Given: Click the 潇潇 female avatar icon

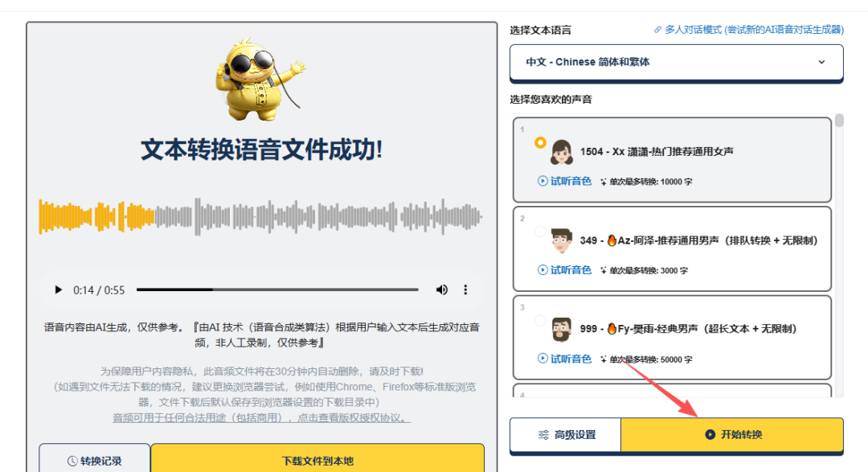Looking at the screenshot, I should pyautogui.click(x=561, y=152).
